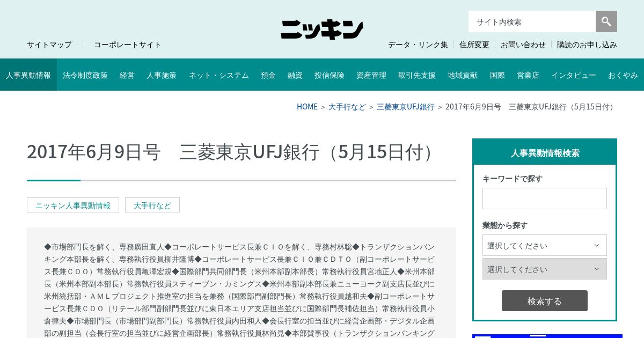Open データ・リンク集 link

[x=418, y=45]
